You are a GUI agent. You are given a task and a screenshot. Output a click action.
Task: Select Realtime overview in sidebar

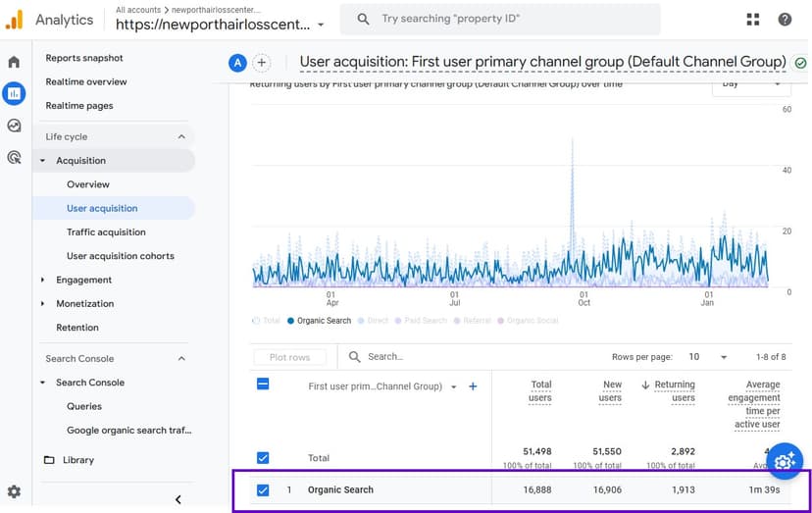(x=86, y=81)
